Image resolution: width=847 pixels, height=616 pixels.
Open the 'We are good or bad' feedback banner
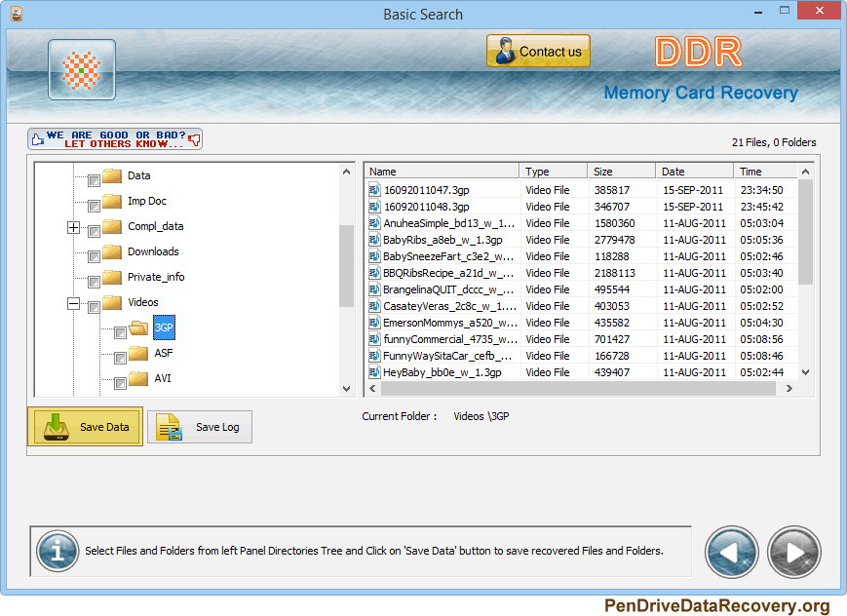click(115, 138)
